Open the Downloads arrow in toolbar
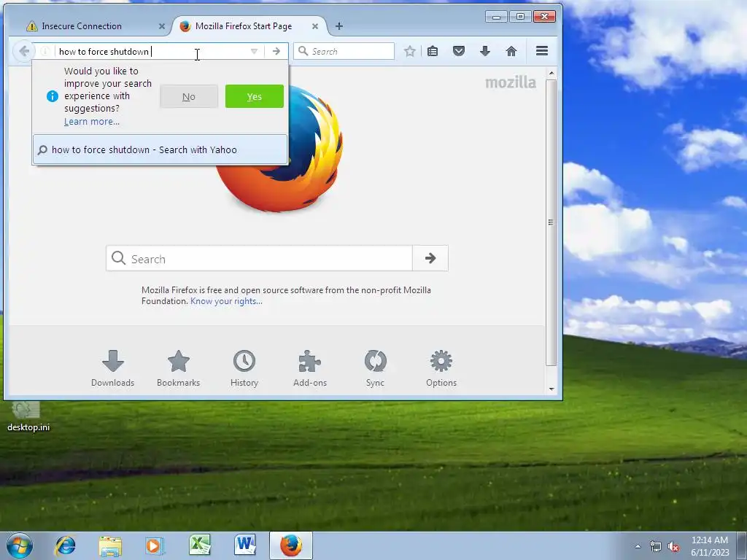Screen dimensions: 747x560 [x=485, y=51]
